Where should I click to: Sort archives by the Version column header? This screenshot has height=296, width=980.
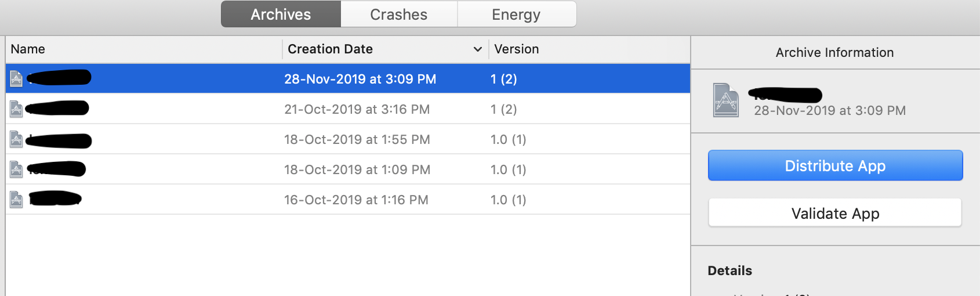pos(517,49)
